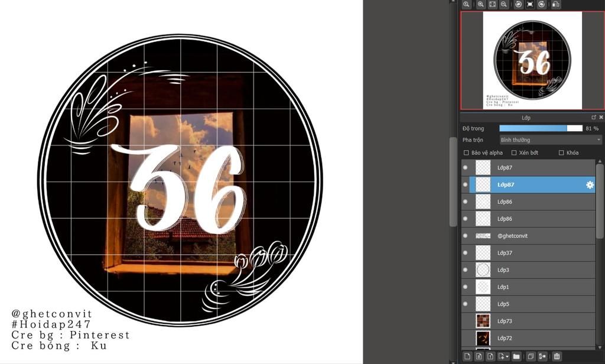Select the Lớp3 circle layer row
This screenshot has width=605, height=364.
point(528,270)
